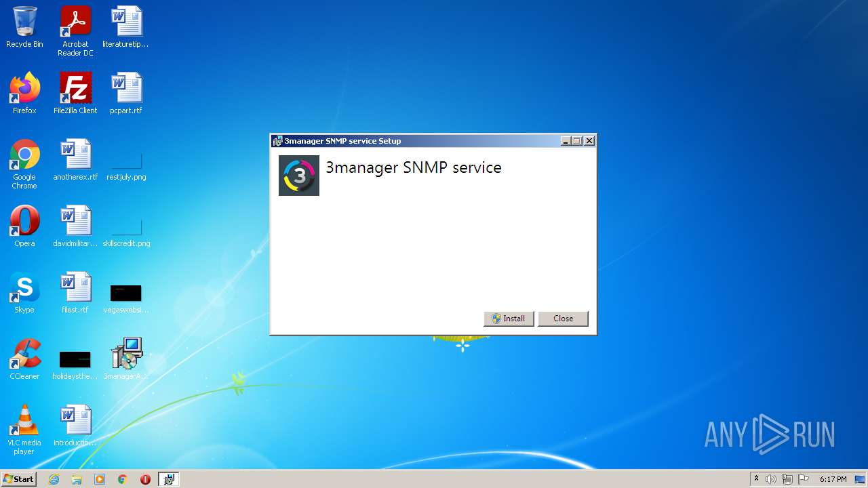Image resolution: width=868 pixels, height=488 pixels.
Task: Click the Install button in setup dialog
Action: pyautogui.click(x=509, y=319)
